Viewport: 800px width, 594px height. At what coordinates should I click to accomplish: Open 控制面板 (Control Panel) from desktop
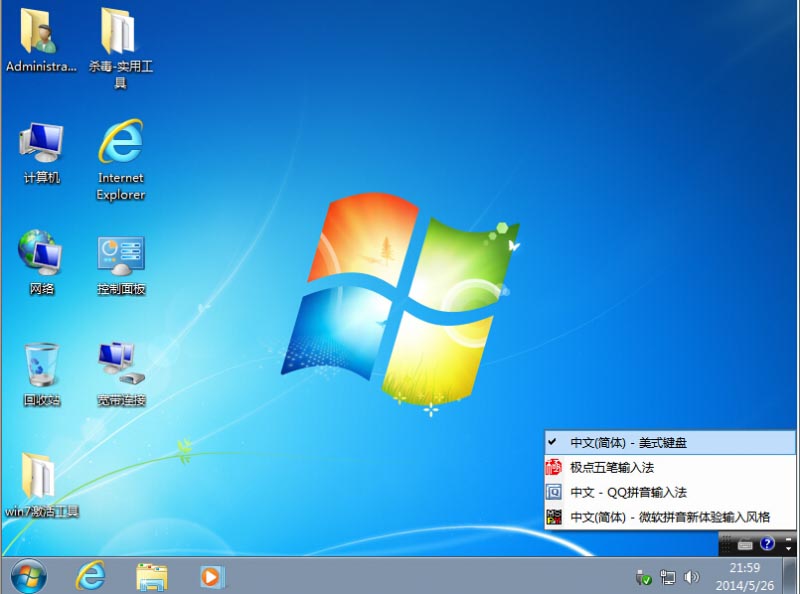120,250
